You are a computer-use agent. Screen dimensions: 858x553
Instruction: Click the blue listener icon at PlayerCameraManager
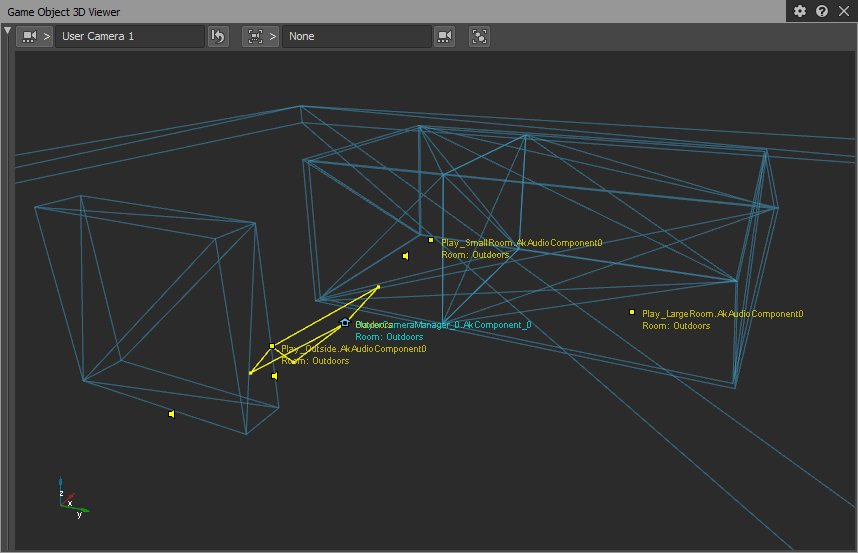click(345, 323)
